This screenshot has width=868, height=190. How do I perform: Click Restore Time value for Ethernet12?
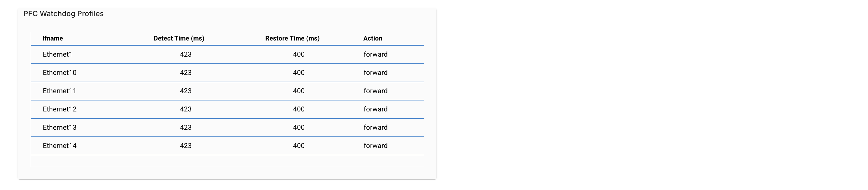(x=298, y=109)
